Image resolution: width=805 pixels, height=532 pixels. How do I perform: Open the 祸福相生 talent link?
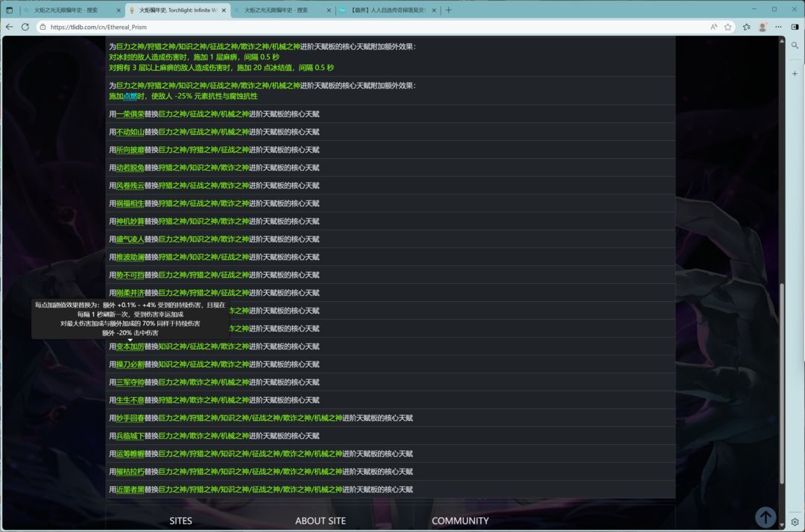point(130,203)
